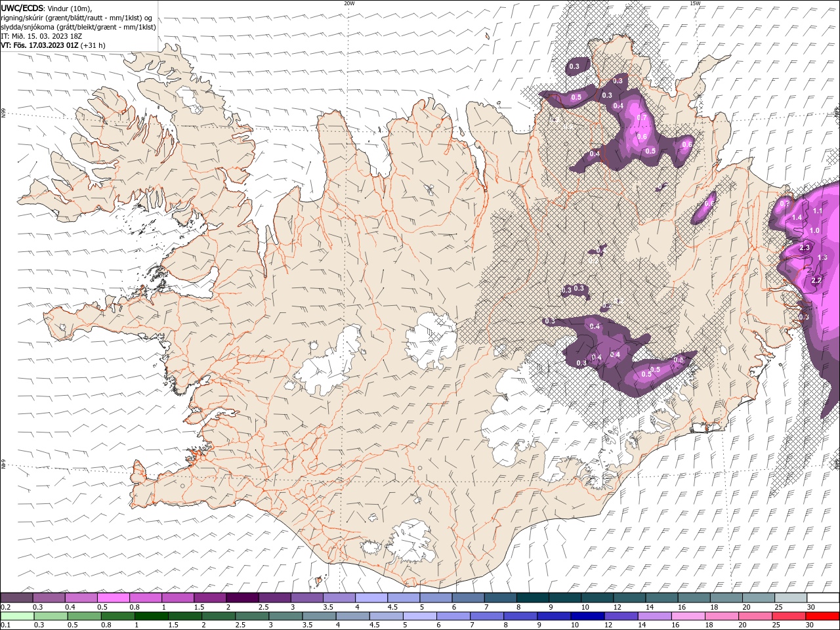This screenshot has height=630, width=840.
Task: Click the "0.1" label in the lower legend
Action: 5,625
